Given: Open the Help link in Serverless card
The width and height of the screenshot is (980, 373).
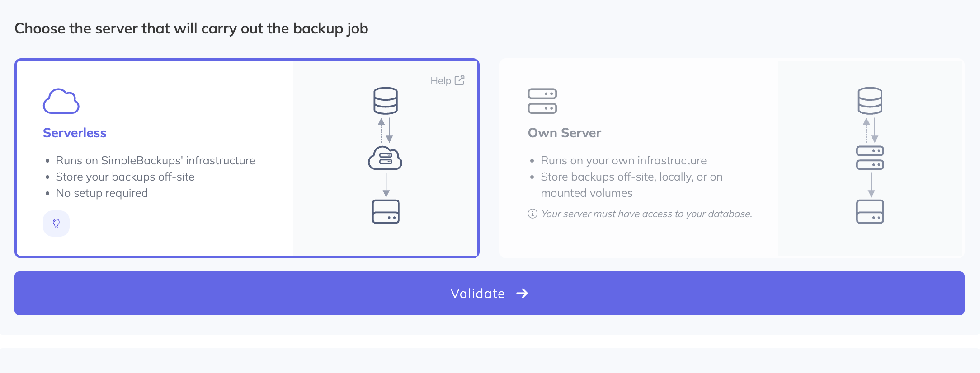Looking at the screenshot, I should [x=441, y=80].
